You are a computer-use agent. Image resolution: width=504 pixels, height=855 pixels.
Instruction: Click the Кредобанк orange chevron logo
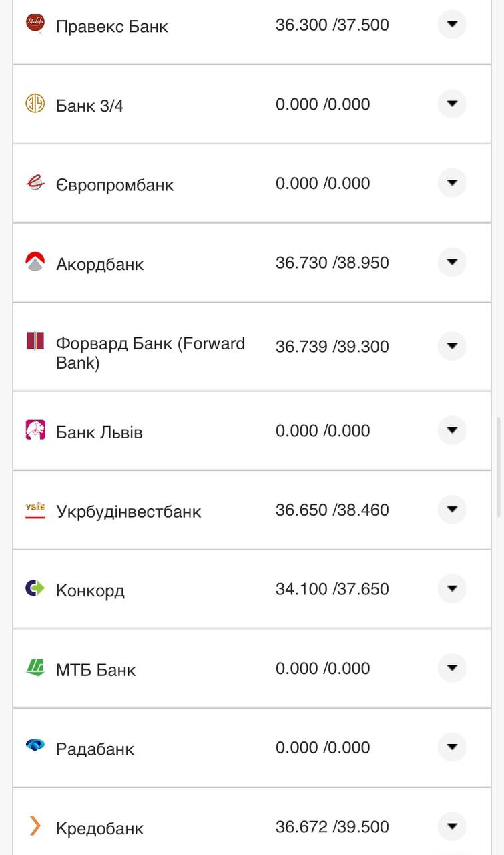(35, 826)
